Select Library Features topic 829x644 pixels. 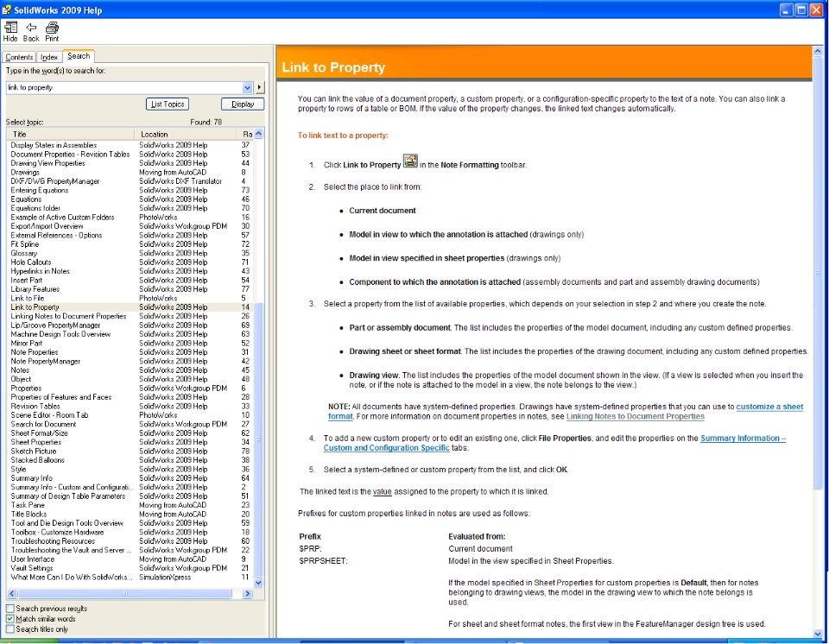(35, 289)
